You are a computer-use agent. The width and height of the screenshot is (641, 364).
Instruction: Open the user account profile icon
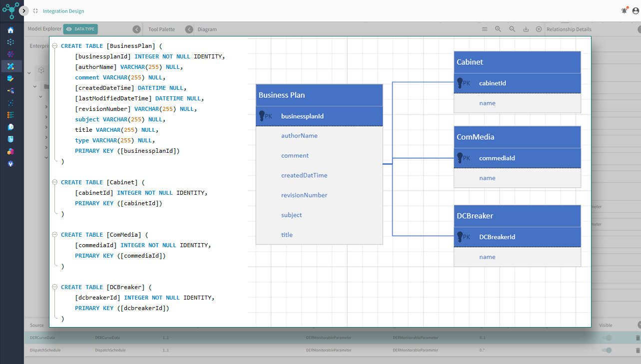pos(636,10)
